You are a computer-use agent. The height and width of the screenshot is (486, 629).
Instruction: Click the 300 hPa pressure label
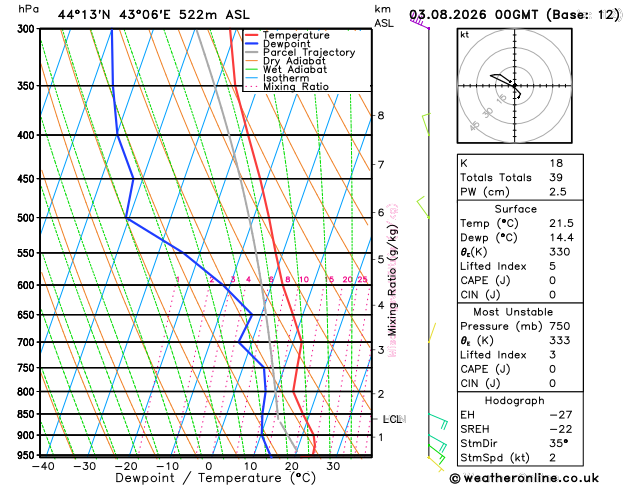[28, 29]
